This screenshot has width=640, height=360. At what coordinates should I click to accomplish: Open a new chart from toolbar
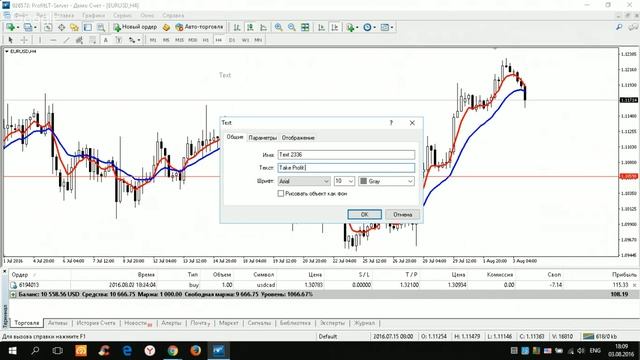(10, 27)
